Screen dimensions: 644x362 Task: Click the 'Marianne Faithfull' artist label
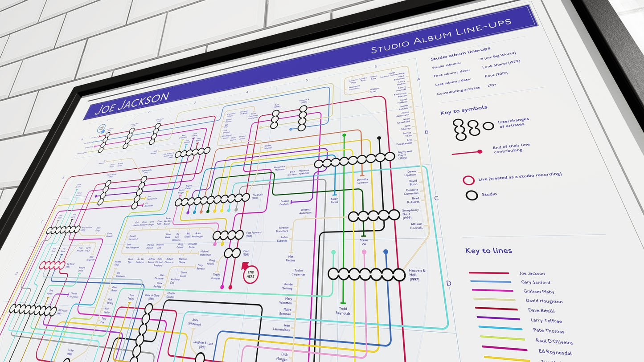(x=304, y=173)
